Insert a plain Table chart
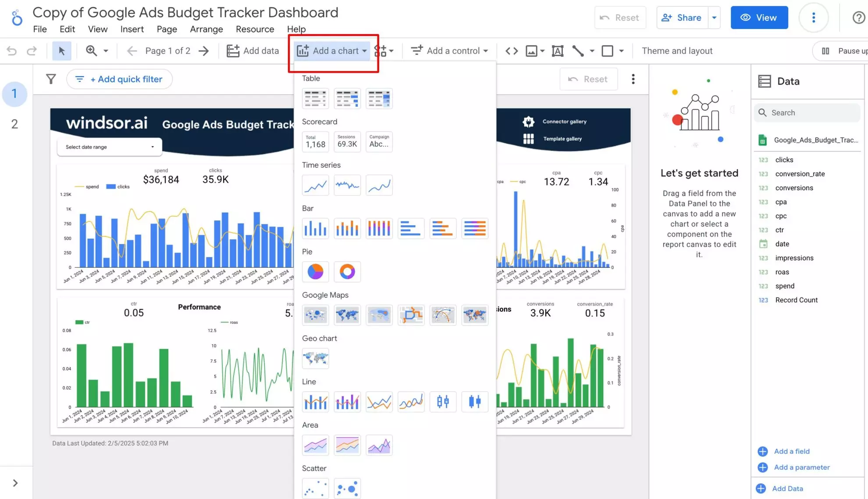The width and height of the screenshot is (868, 499). coord(315,99)
